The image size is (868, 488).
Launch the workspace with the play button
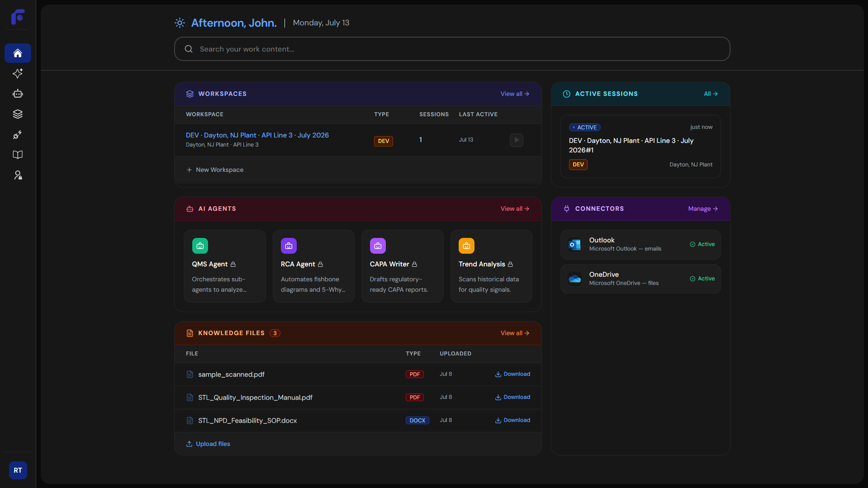517,140
